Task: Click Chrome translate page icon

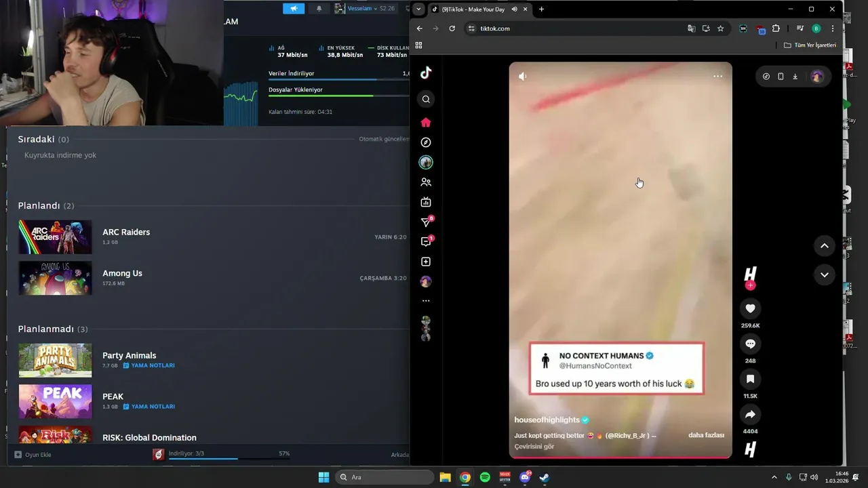Action: tap(691, 28)
